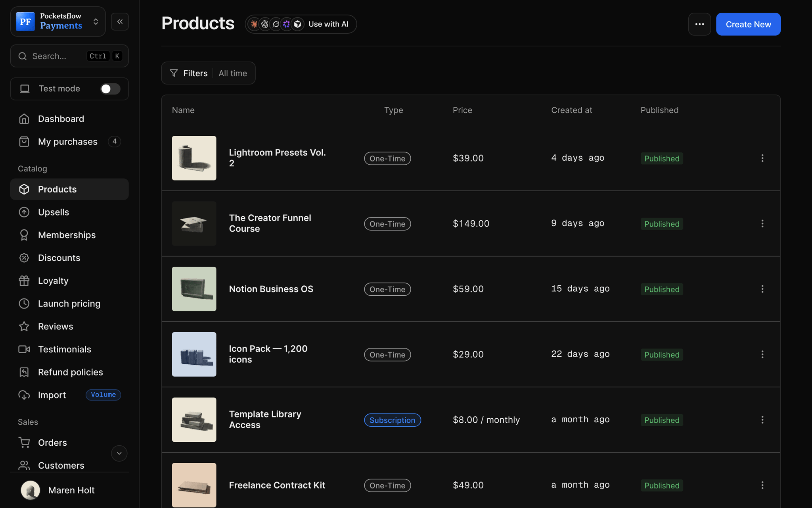The width and height of the screenshot is (812, 508).
Task: Open The Creator Funnel Course product name
Action: [270, 223]
